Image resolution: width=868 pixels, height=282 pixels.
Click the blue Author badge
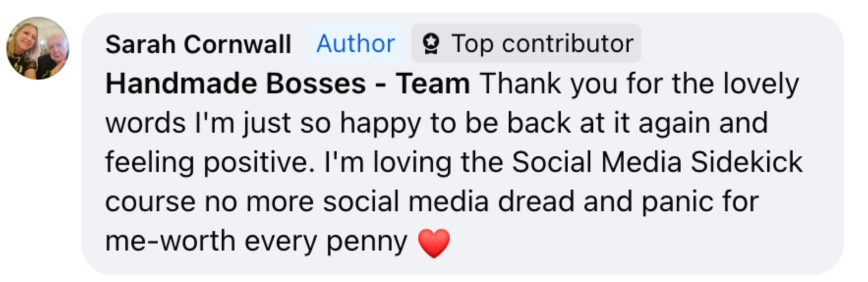point(355,44)
